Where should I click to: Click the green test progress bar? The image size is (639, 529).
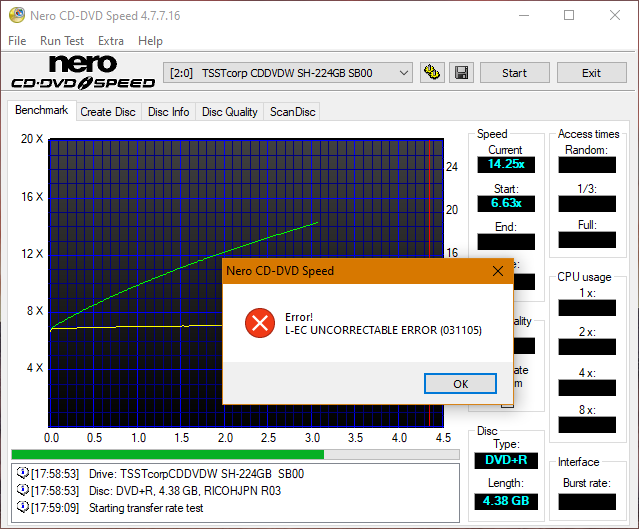coord(236,454)
